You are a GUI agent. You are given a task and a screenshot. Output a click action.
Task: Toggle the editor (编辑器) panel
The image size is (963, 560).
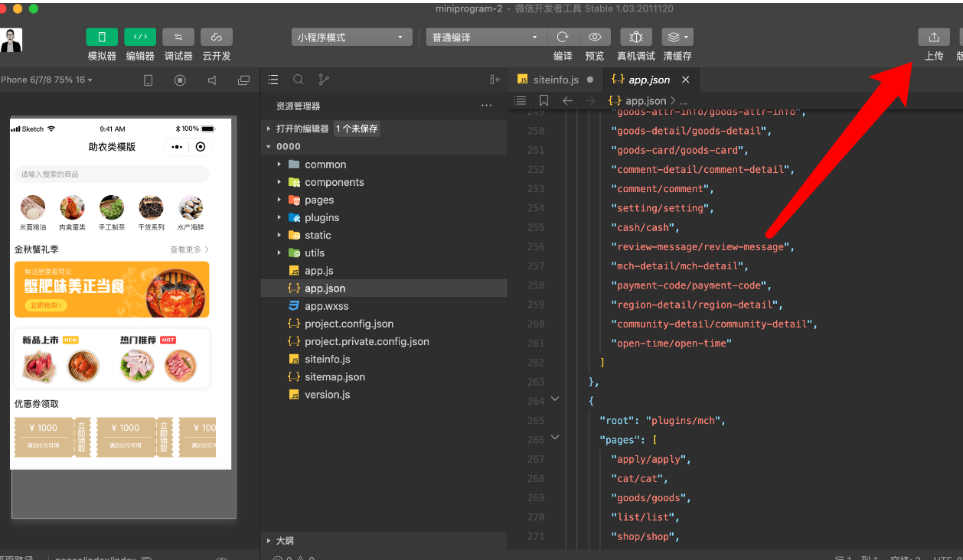(x=140, y=37)
